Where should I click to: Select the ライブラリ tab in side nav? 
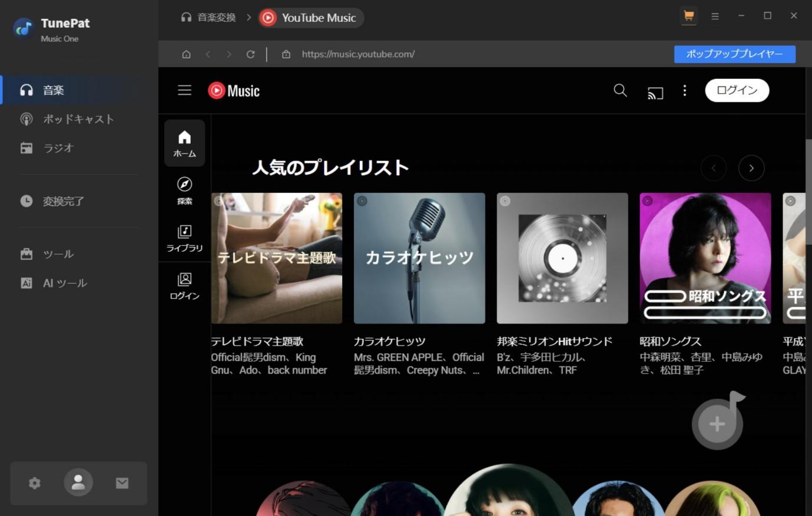pos(185,238)
